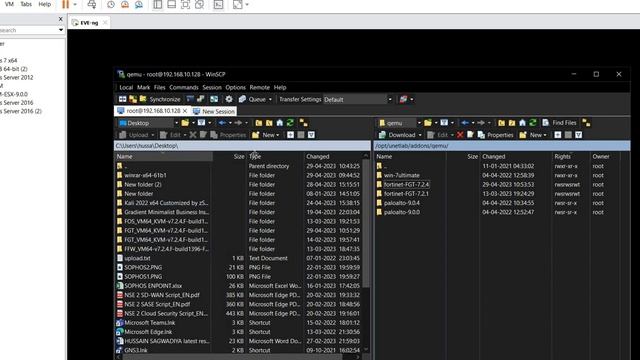Image resolution: width=640 pixels, height=360 pixels.
Task: Open the pause button's dropdown arrow in VMware
Action: tap(75, 5)
